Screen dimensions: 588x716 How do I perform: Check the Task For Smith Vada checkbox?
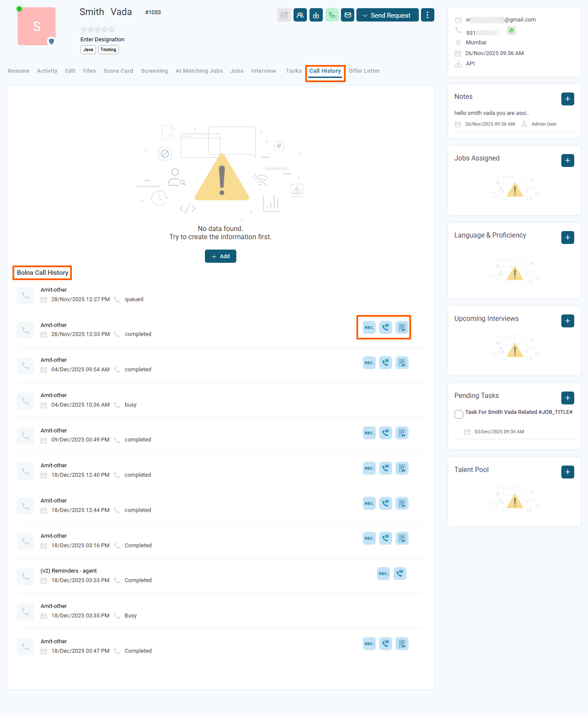point(459,414)
